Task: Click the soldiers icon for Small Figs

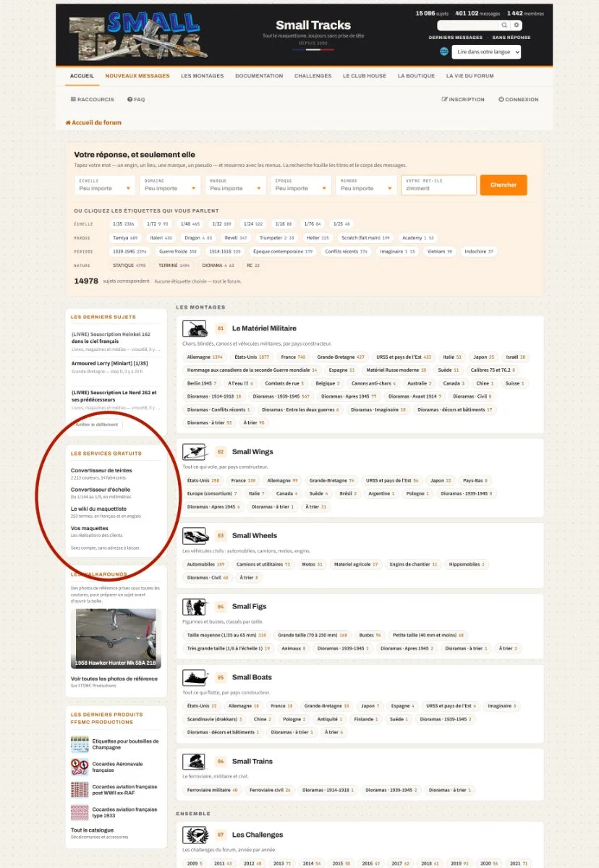Action: [195, 607]
